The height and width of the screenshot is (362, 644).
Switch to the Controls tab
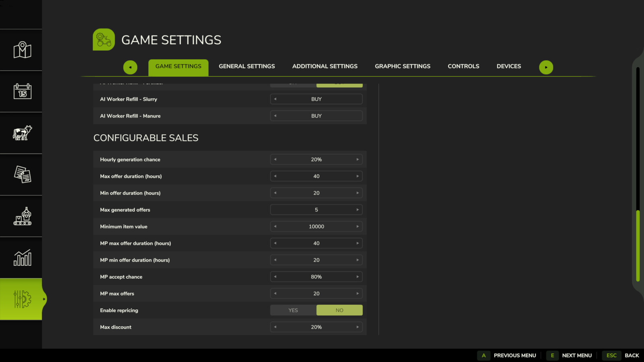(x=463, y=66)
